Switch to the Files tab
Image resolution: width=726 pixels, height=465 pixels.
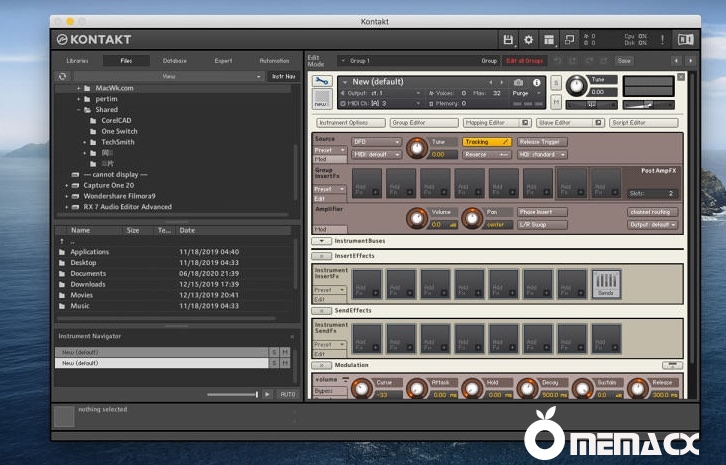tap(126, 61)
